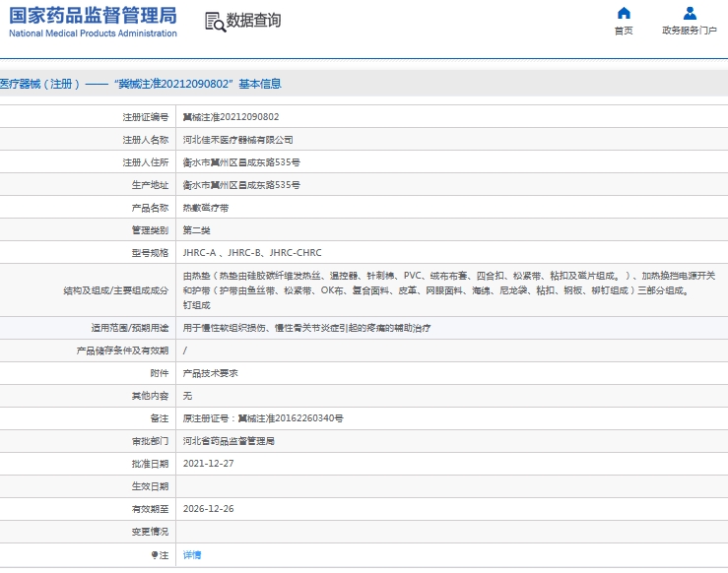Click the 审批部门 row label
728x573 pixels.
coord(150,441)
